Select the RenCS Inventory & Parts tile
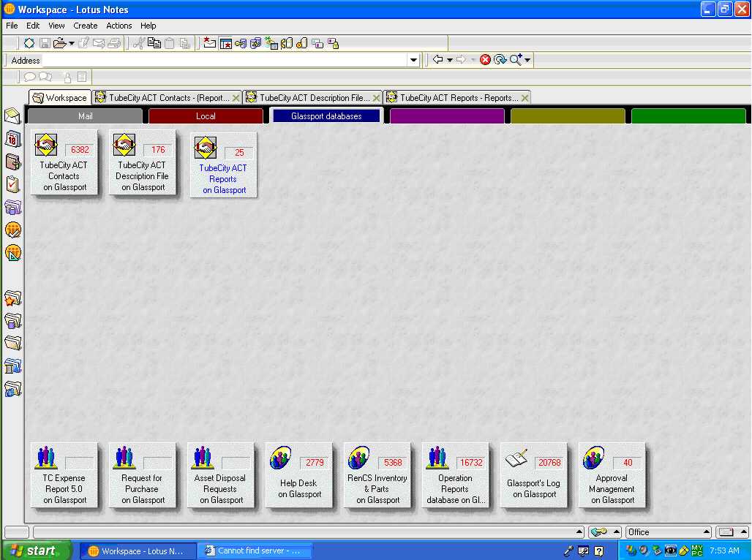Screen dimensions: 752x560 click(377, 475)
